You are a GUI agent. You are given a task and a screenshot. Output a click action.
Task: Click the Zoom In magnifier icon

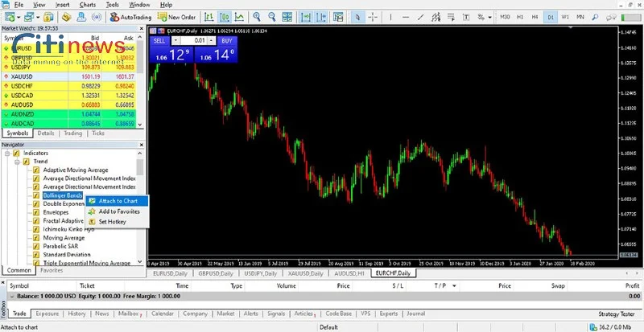click(x=257, y=17)
